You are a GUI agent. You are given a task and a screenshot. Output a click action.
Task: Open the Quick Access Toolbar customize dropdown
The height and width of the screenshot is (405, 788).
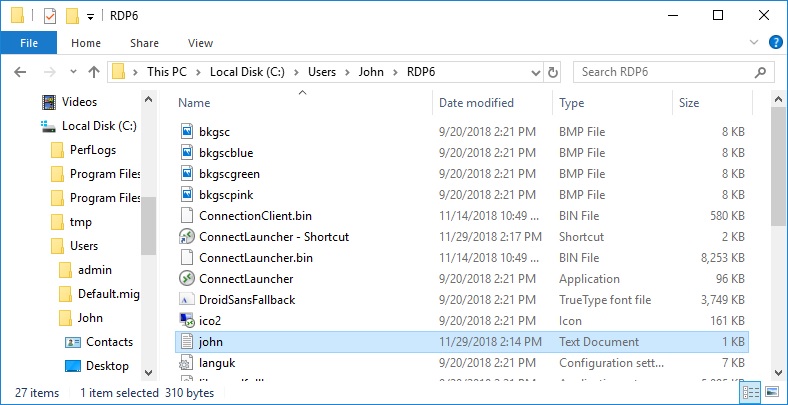[x=91, y=17]
